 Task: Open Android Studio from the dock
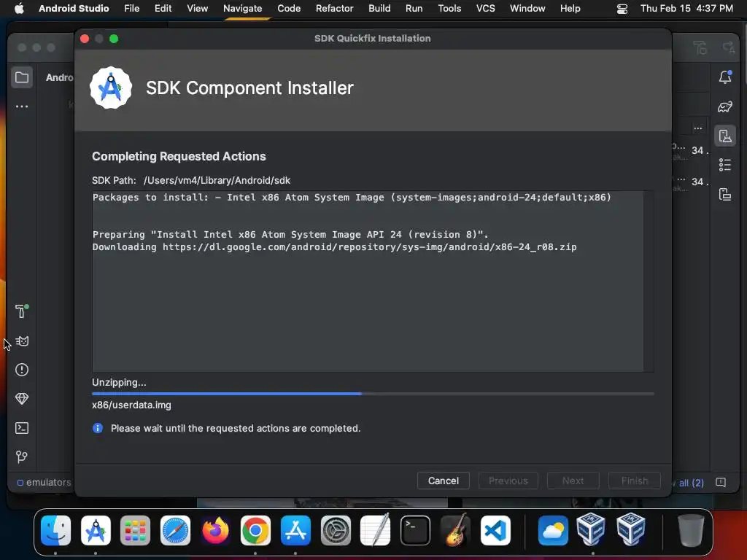pos(96,531)
